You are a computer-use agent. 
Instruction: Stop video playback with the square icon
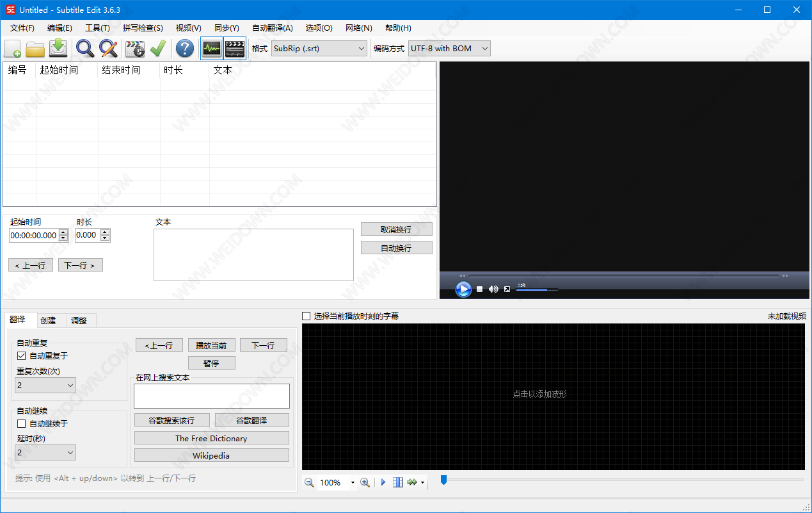pyautogui.click(x=479, y=289)
